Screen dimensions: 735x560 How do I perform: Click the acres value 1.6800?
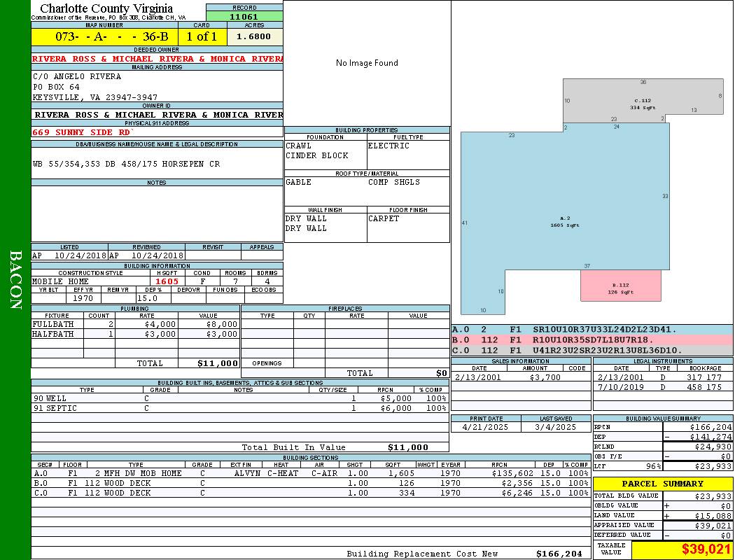click(254, 36)
